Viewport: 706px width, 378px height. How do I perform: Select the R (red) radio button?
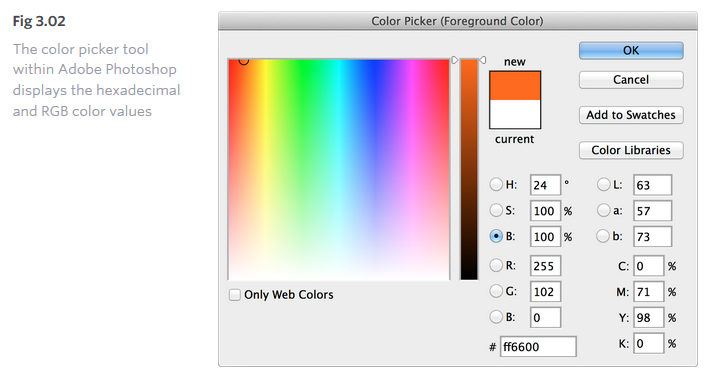click(496, 266)
